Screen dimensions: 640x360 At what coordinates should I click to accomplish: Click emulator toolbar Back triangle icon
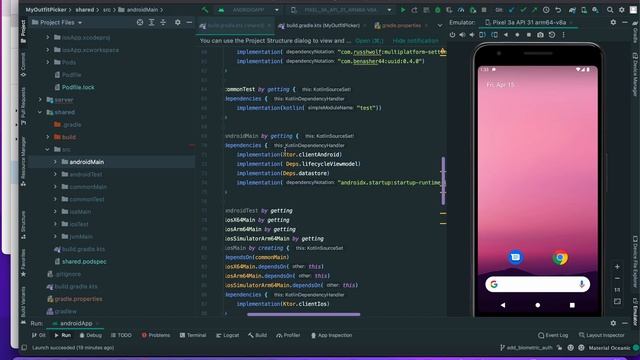pos(506,35)
